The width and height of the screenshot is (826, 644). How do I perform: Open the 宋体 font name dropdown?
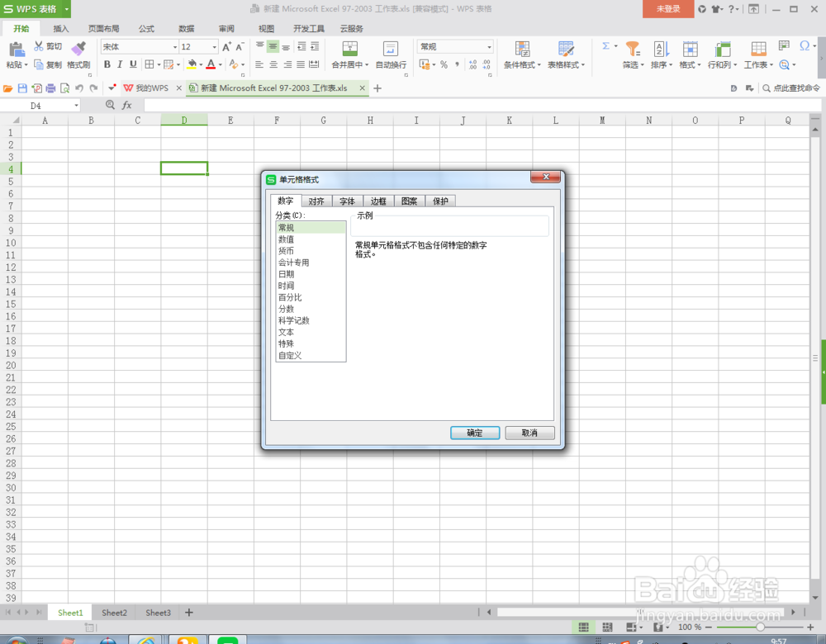pyautogui.click(x=175, y=47)
